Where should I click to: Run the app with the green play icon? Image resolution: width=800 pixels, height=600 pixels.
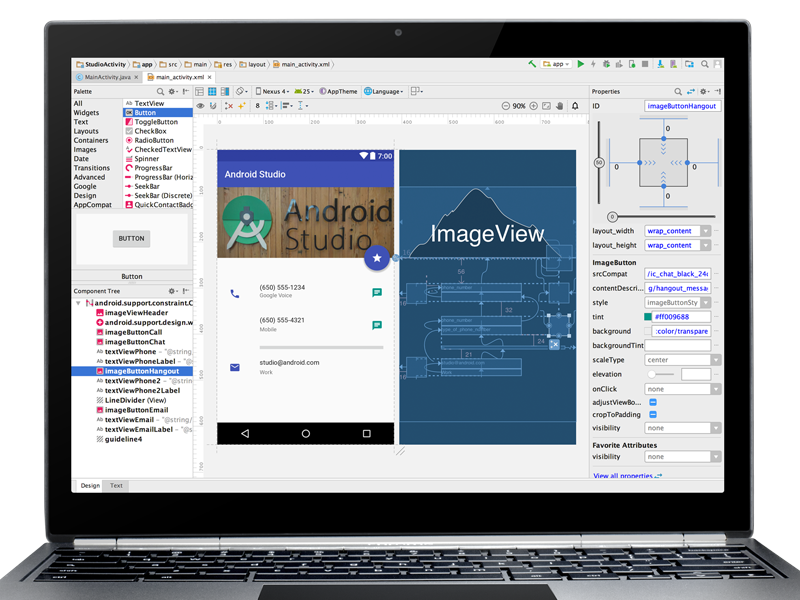[581, 64]
